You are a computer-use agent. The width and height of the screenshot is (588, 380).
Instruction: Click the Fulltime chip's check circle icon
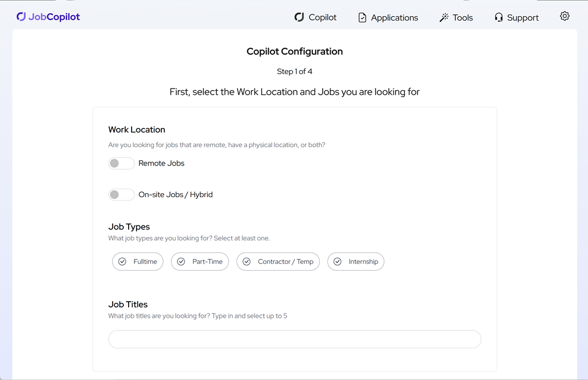pyautogui.click(x=122, y=262)
